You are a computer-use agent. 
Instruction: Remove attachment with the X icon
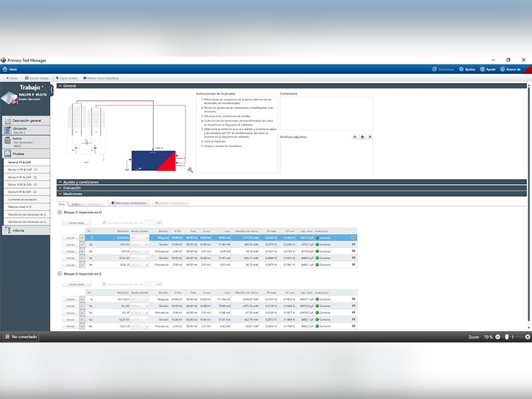click(369, 136)
